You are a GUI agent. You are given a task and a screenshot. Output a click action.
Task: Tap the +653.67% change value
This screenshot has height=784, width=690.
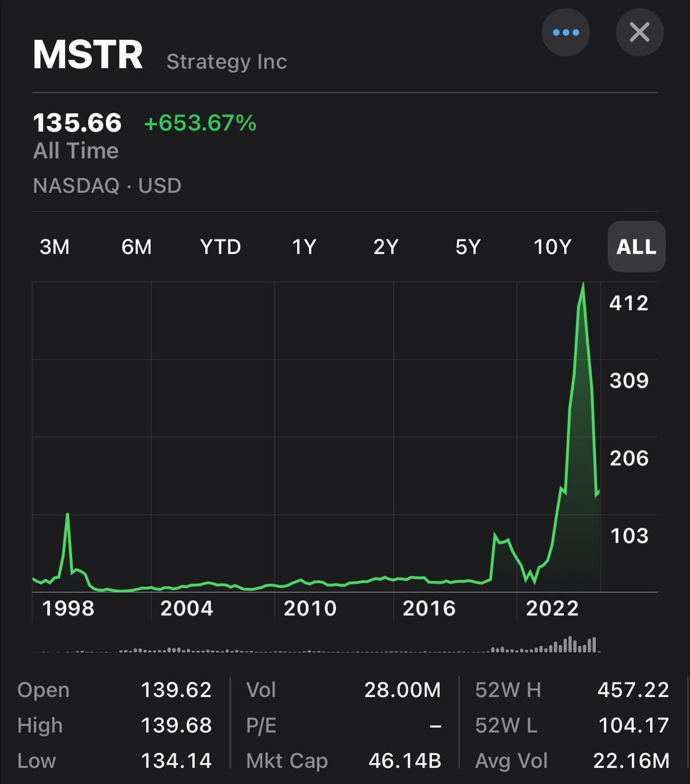pyautogui.click(x=200, y=123)
